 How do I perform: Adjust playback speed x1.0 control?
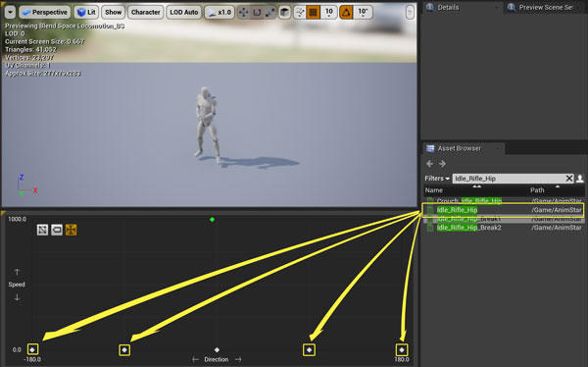tap(220, 12)
